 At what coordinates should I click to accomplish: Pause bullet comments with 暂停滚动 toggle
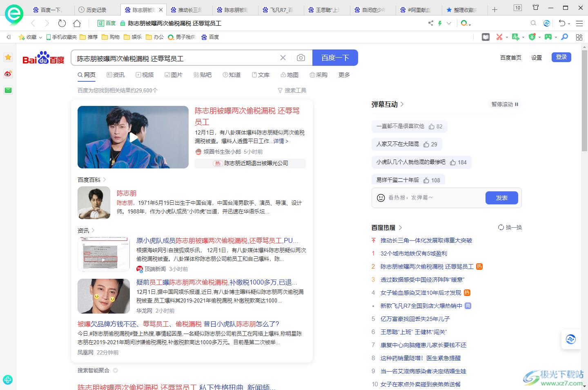pyautogui.click(x=505, y=104)
